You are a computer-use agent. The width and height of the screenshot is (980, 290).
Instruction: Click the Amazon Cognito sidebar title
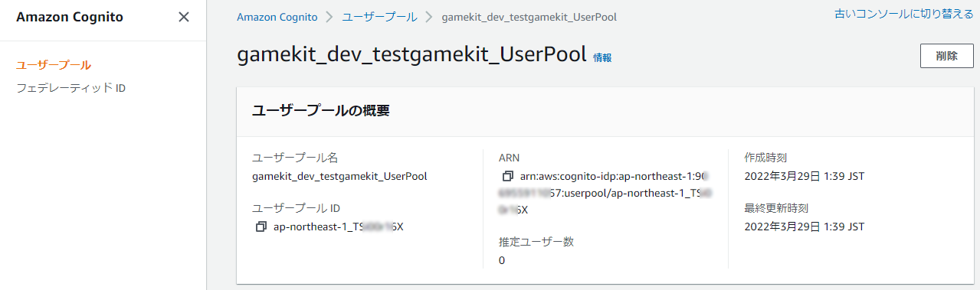[x=70, y=17]
